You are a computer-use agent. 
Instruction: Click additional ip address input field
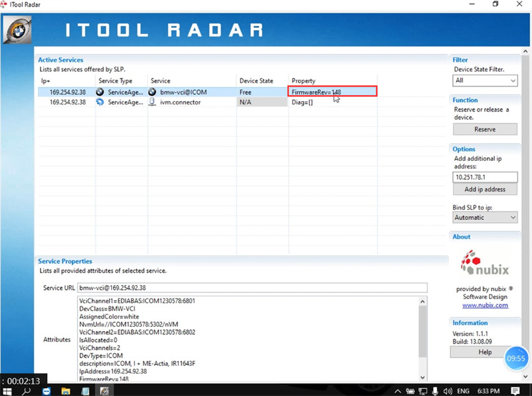point(485,177)
